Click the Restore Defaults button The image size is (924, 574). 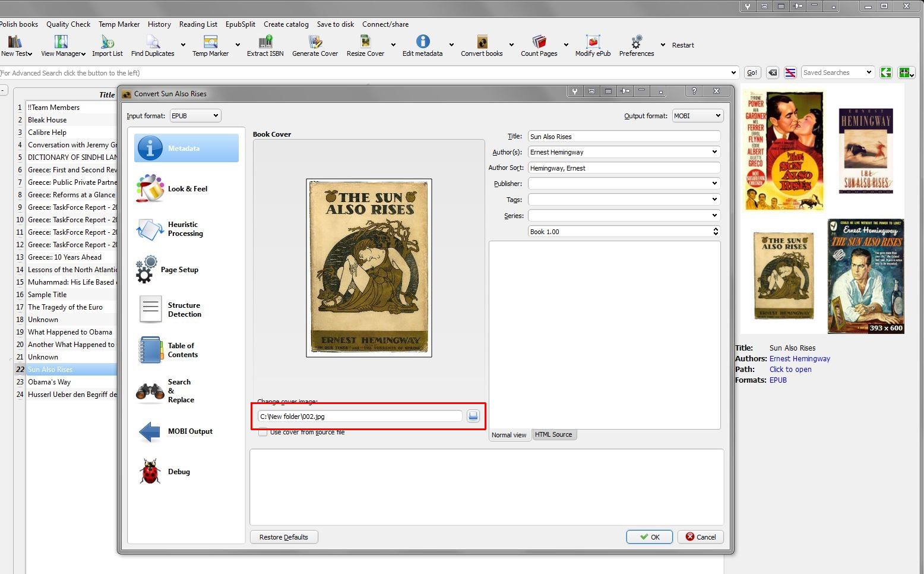click(284, 537)
